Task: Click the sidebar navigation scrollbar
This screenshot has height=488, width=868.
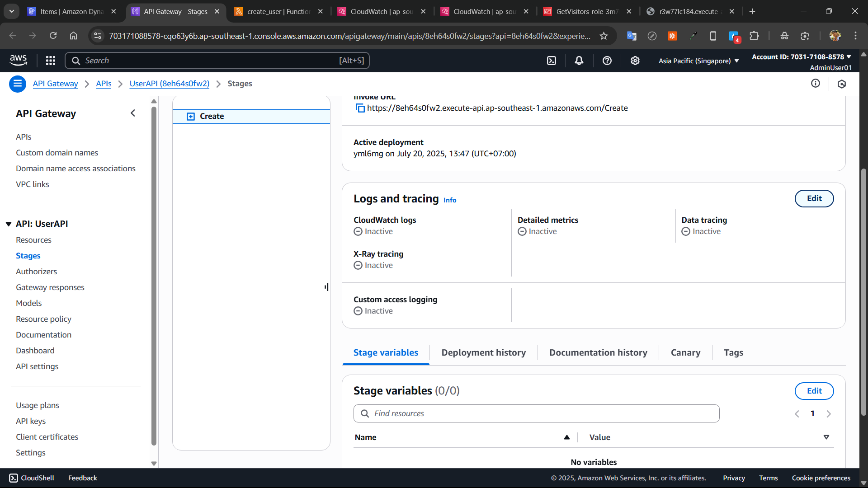Action: 154,276
